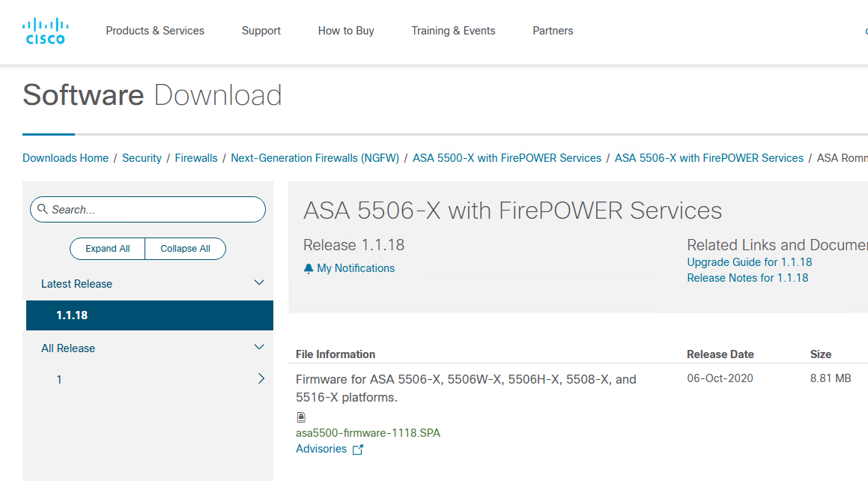Click Expand All button
The width and height of the screenshot is (868, 481).
click(107, 249)
